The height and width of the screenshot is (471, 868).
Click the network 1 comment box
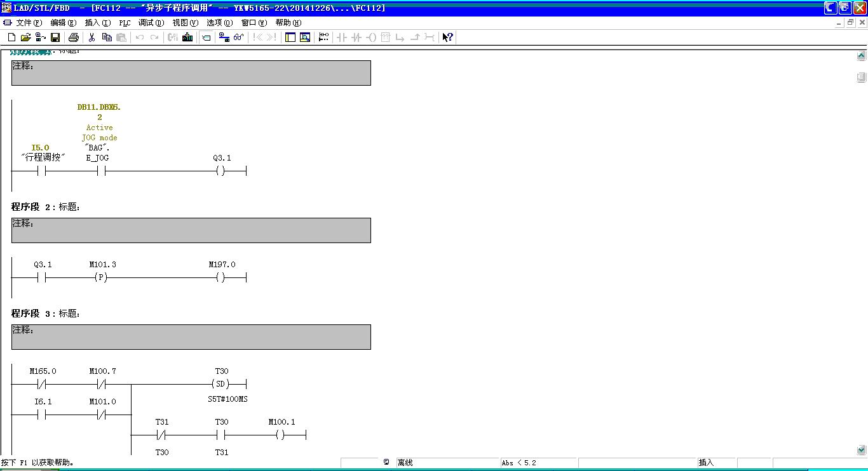(x=191, y=73)
